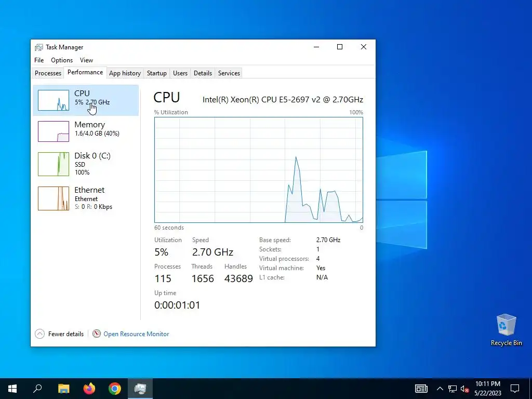Click the Handles count 43689

[x=238, y=278]
